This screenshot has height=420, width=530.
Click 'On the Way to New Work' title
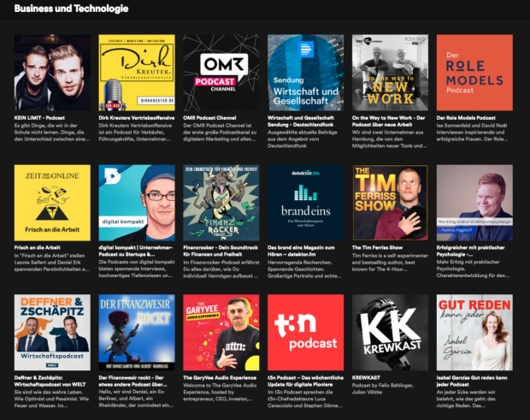click(x=389, y=121)
